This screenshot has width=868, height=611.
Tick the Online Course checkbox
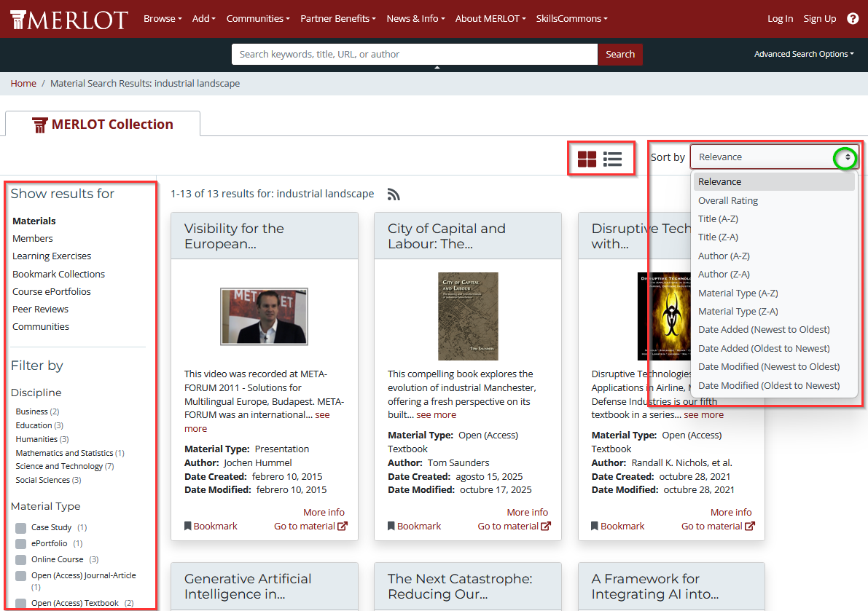[x=21, y=560]
